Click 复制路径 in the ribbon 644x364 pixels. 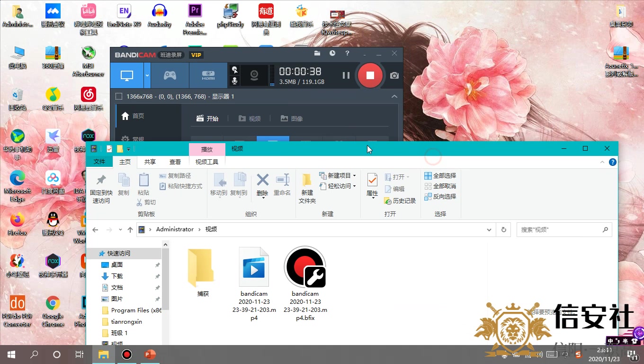175,176
